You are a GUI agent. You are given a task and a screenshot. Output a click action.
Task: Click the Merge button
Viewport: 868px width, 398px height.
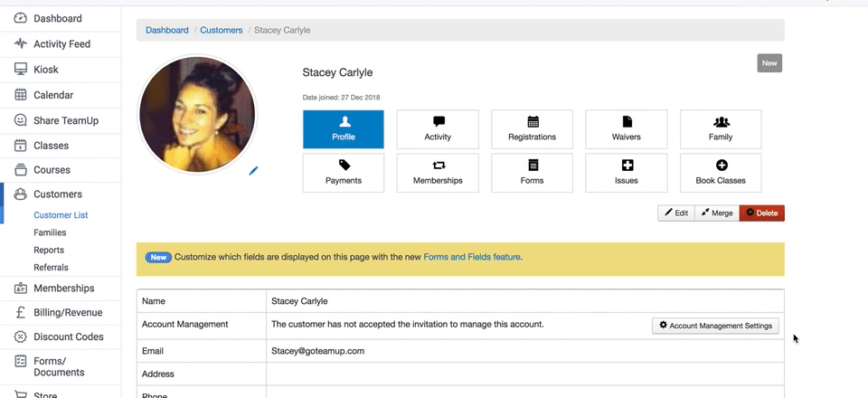716,213
